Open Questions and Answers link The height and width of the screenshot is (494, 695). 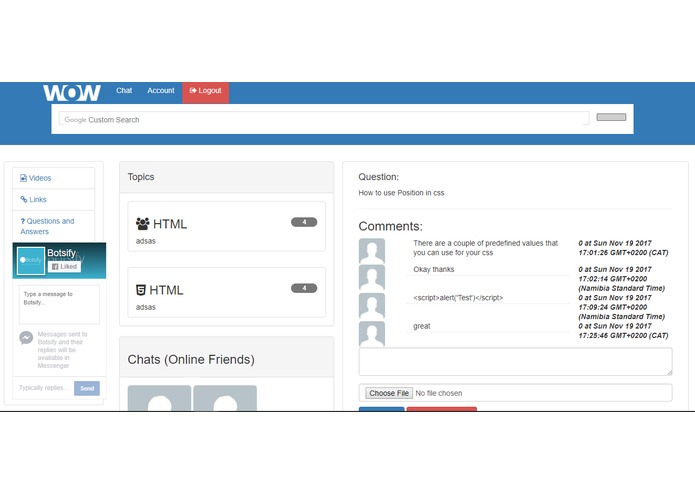coord(47,226)
